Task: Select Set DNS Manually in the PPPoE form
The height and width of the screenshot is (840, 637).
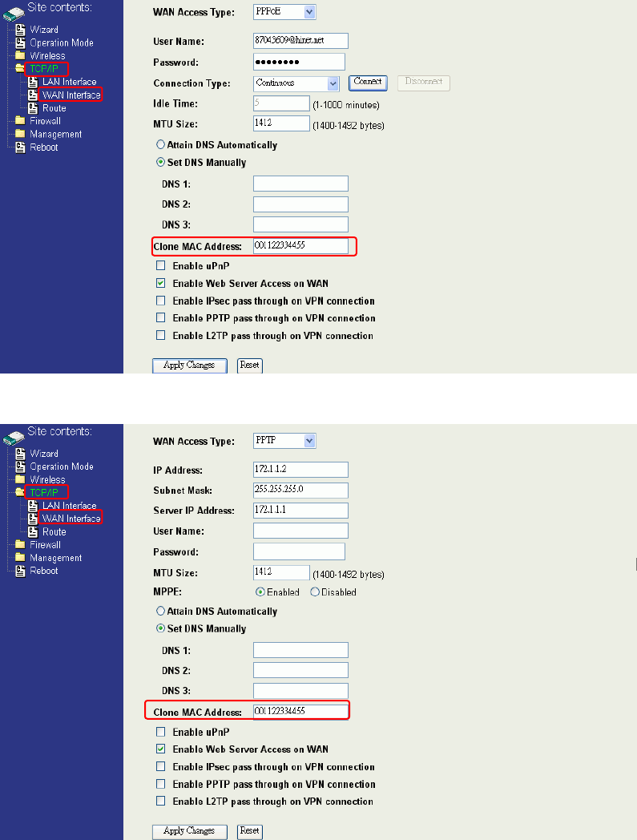Action: (x=160, y=162)
